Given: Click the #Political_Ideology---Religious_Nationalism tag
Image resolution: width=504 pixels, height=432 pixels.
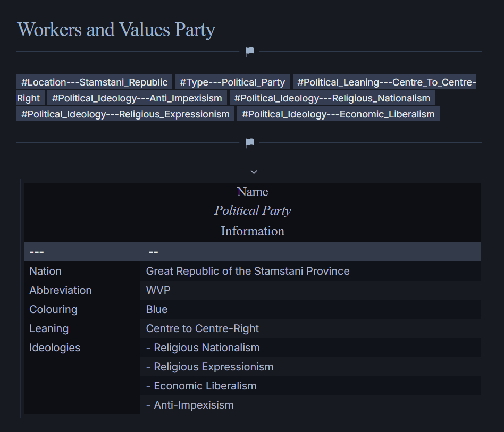Looking at the screenshot, I should pyautogui.click(x=332, y=98).
